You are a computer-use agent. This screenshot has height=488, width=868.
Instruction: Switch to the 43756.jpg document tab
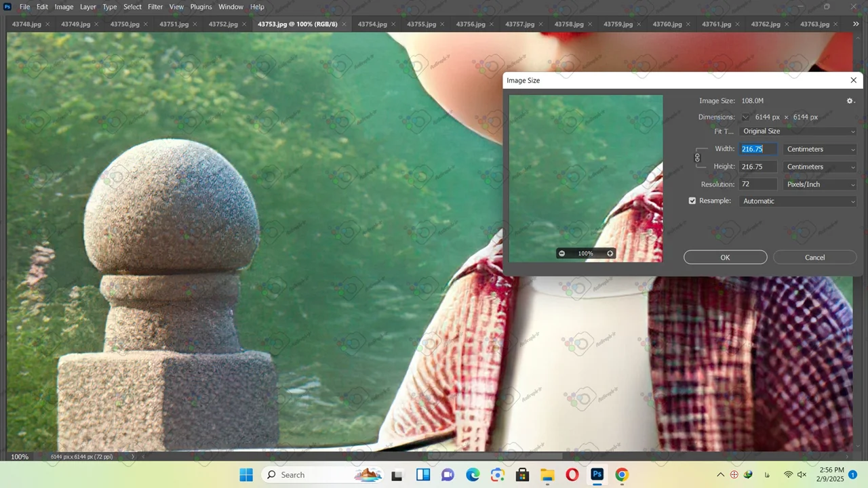click(470, 24)
